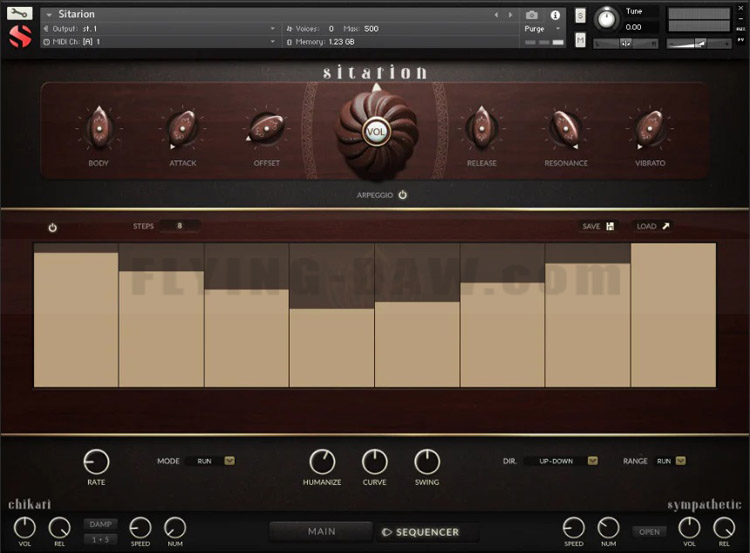
Task: Click the Tune value 0.00
Action: coord(634,27)
